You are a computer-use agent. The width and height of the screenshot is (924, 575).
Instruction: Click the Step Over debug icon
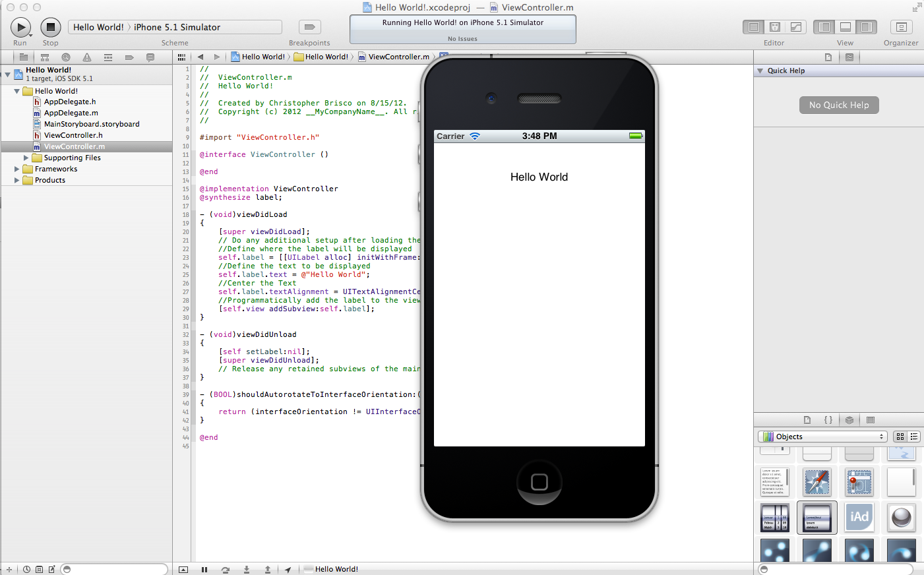click(x=226, y=570)
